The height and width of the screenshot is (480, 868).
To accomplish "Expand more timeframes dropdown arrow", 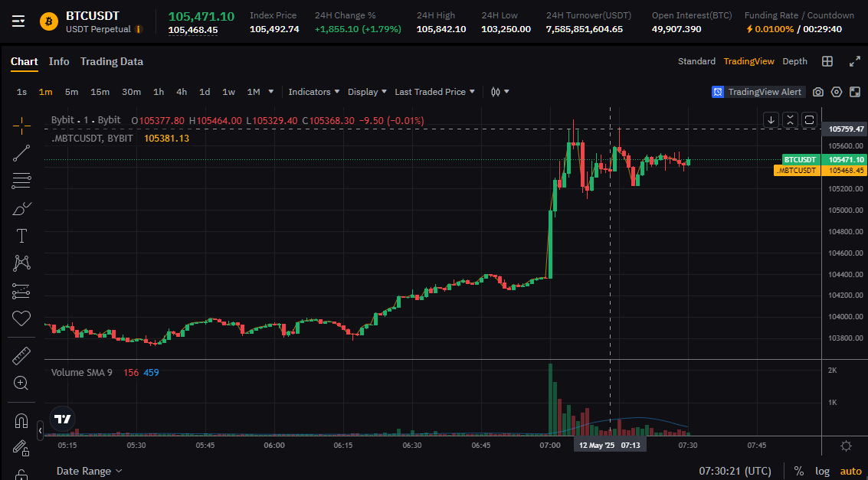I will point(270,92).
